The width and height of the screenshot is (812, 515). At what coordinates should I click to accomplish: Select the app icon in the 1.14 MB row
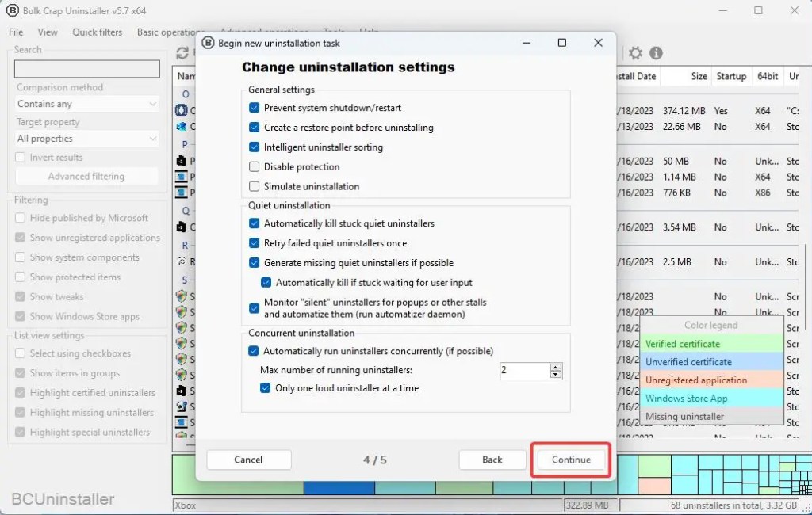point(182,177)
